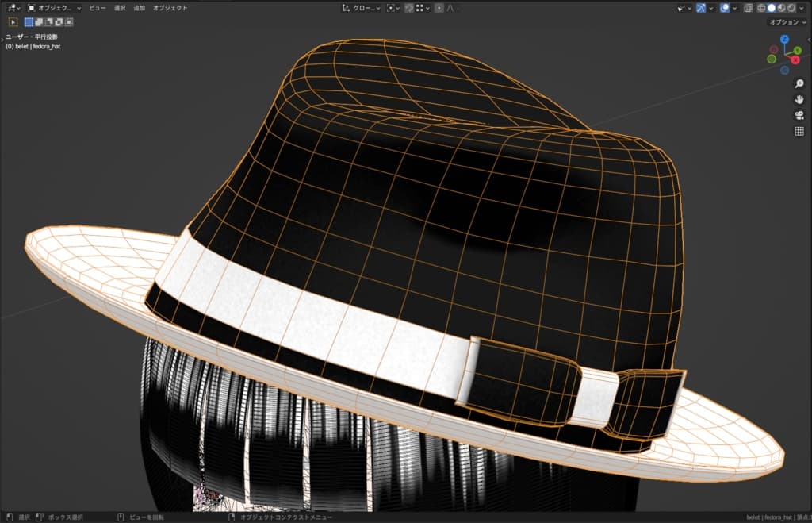
Task: Click オブジェクトコンテクストメニュー status hint
Action: (285, 517)
